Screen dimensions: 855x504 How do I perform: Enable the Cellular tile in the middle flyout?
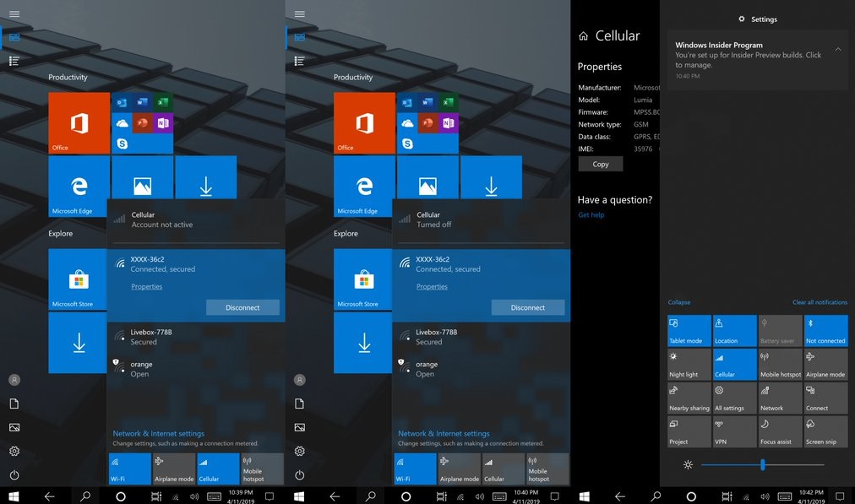point(504,469)
